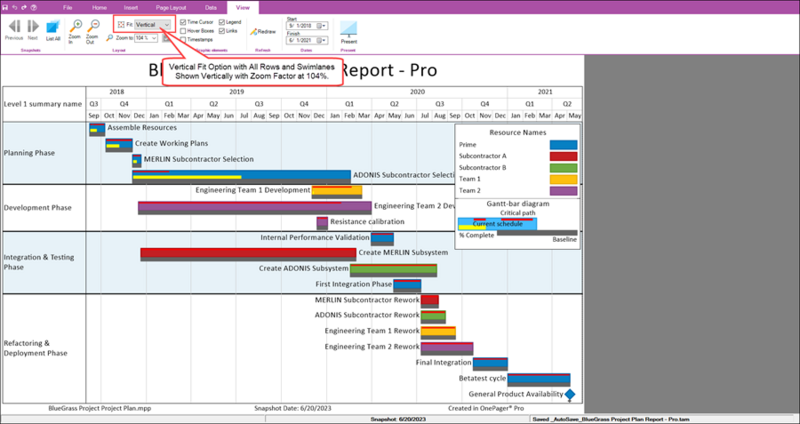Screen dimensions: 800x424
Task: Click the Zoom to magnifier icon
Action: pyautogui.click(x=109, y=38)
